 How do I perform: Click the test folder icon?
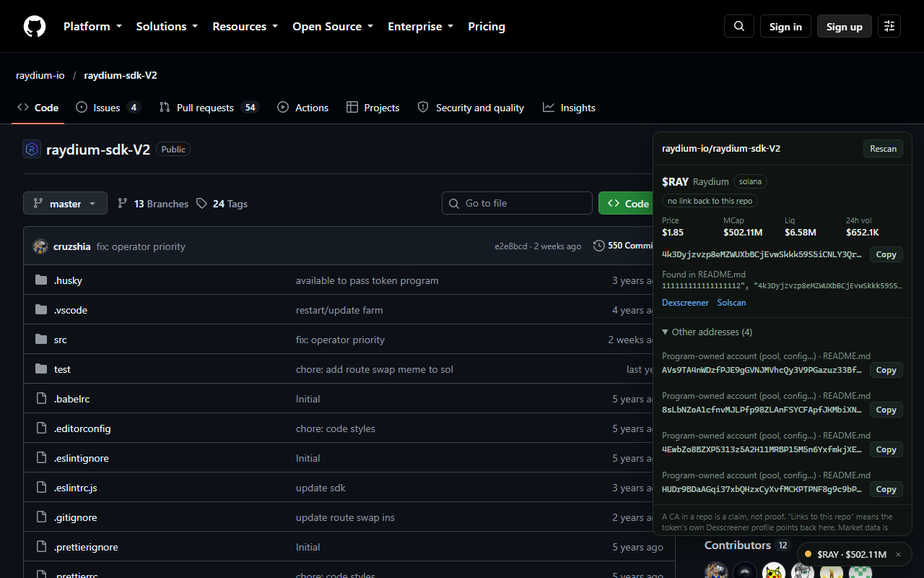41,369
